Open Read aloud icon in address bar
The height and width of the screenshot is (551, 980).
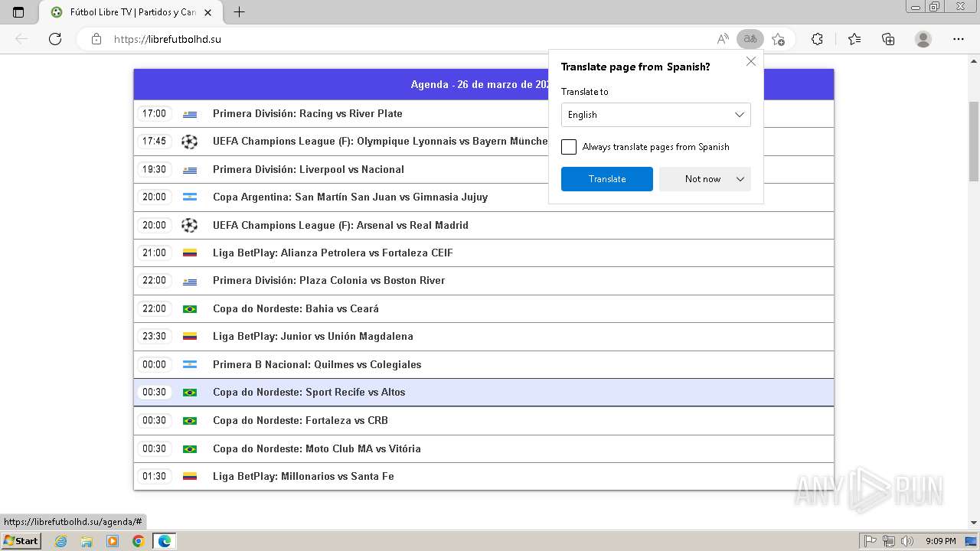point(723,39)
